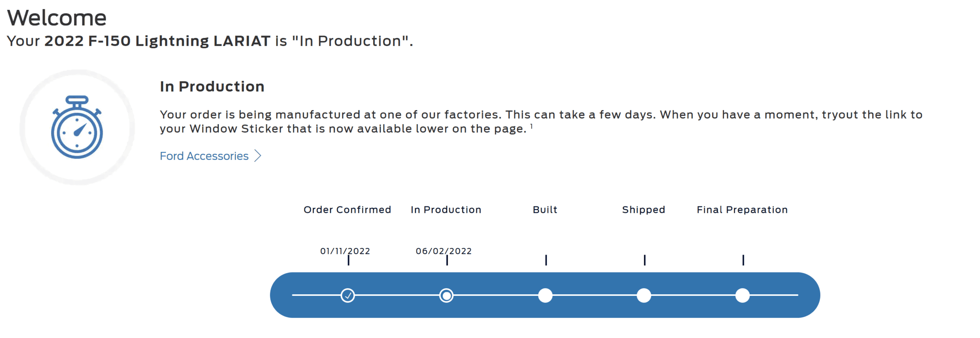Click the Built stage label
Screen dimensions: 980x338
point(545,210)
